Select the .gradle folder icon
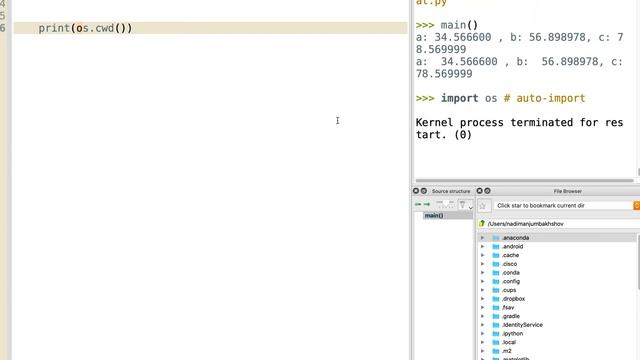 (x=496, y=316)
